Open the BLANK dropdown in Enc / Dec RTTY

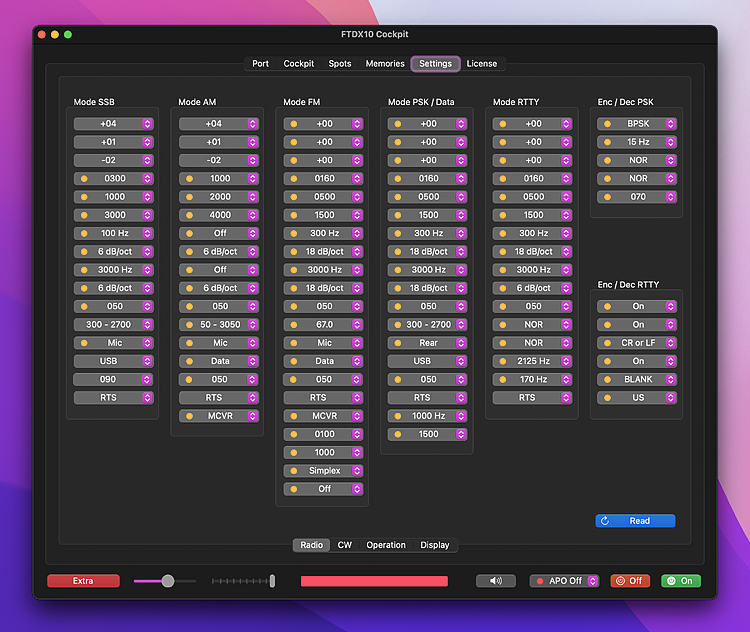point(637,380)
